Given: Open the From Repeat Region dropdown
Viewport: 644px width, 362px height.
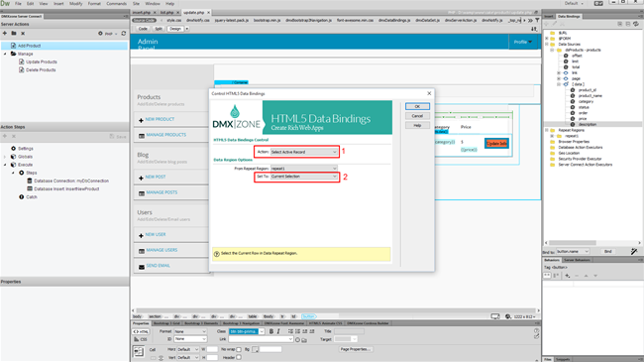Looking at the screenshot, I should [304, 169].
